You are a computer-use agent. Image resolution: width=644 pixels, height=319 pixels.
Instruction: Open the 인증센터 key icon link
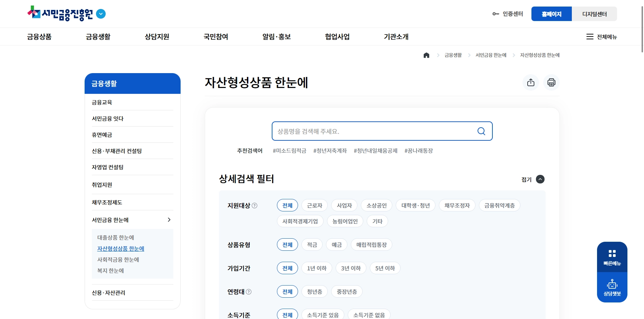click(x=508, y=14)
